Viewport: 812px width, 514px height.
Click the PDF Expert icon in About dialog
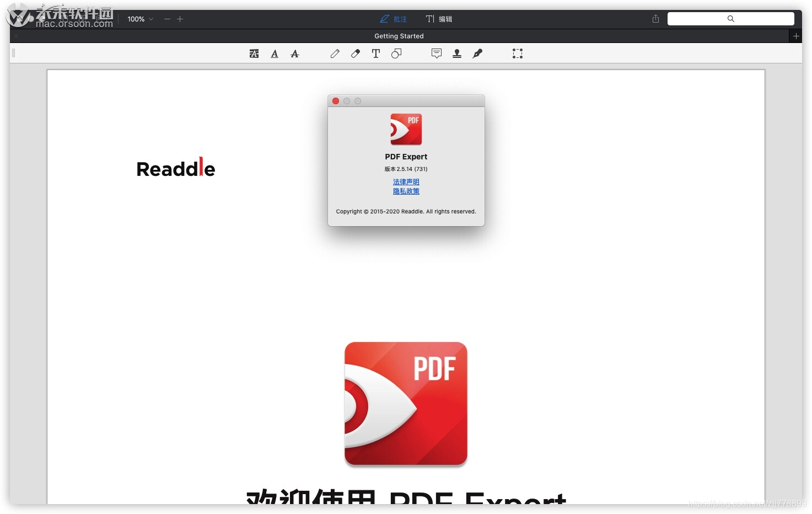point(406,129)
